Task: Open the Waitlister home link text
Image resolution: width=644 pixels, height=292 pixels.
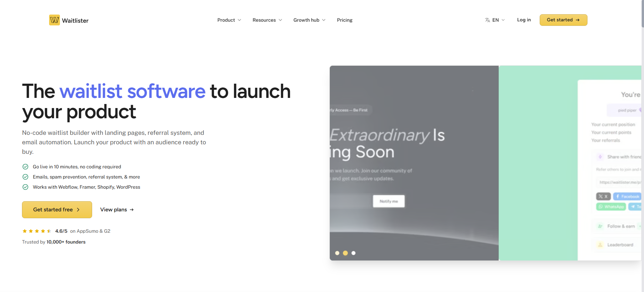Action: click(75, 21)
